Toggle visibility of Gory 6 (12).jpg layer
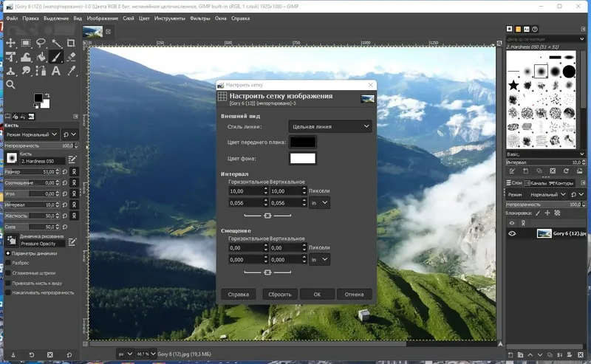The image size is (591, 364). (x=512, y=233)
